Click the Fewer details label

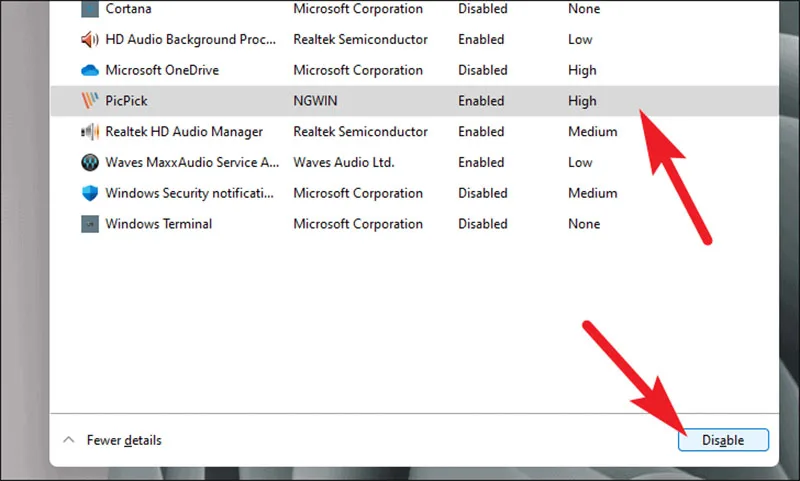pyautogui.click(x=124, y=440)
